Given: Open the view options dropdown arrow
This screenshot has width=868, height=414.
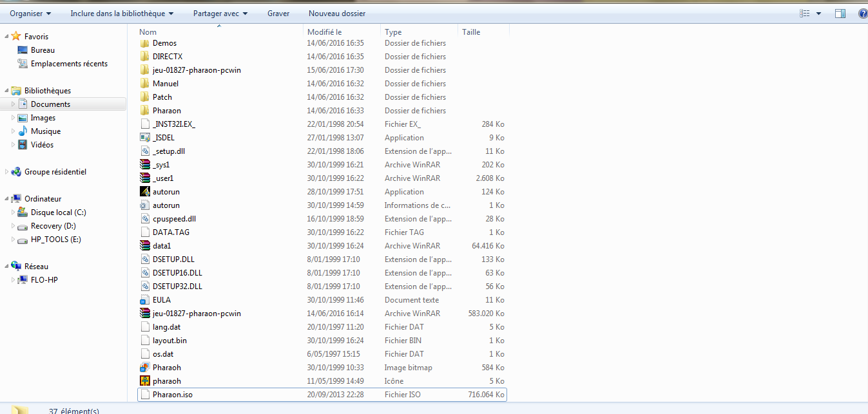Looking at the screenshot, I should coord(819,13).
